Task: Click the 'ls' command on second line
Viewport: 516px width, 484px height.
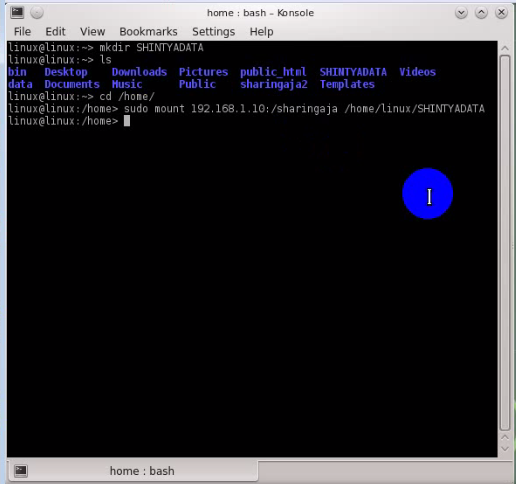Action: pos(106,60)
